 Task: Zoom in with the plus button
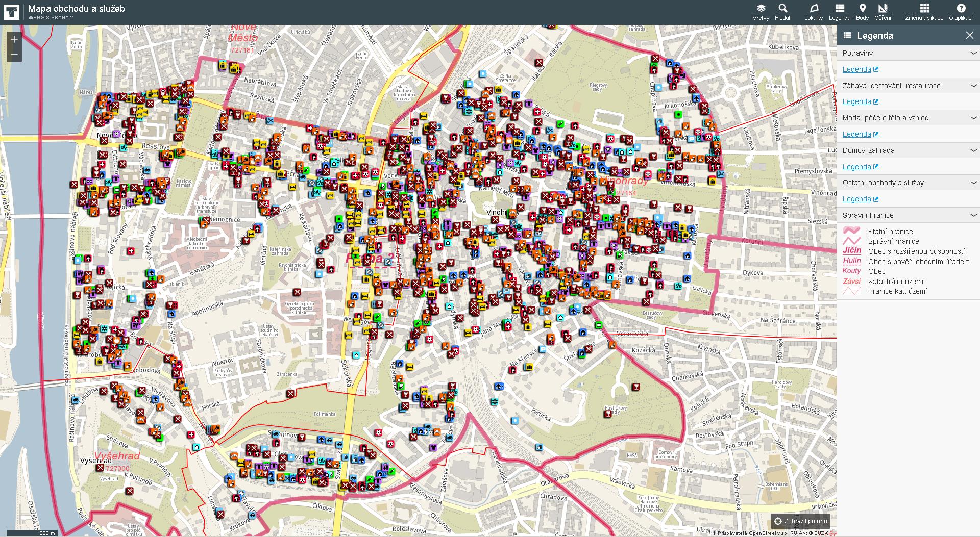click(14, 39)
